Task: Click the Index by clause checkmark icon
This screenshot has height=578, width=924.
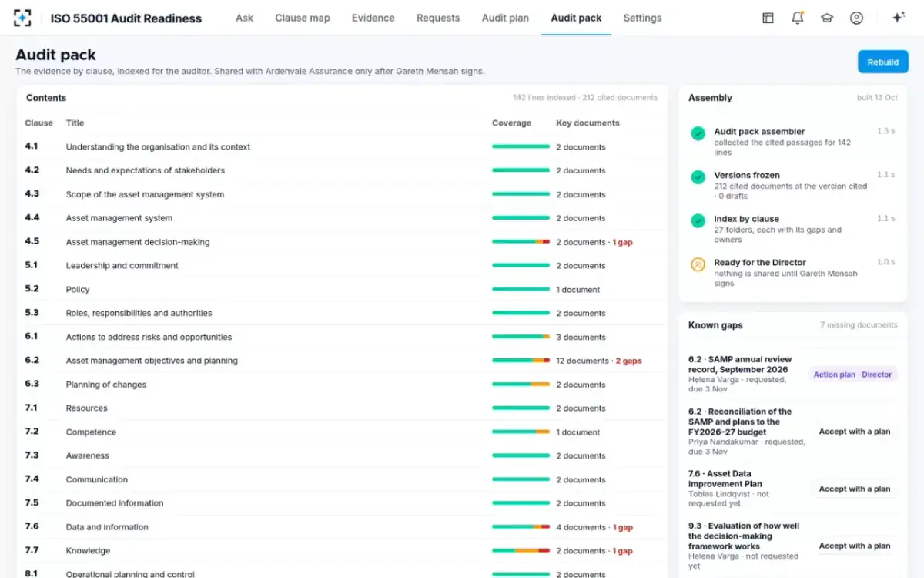Action: coord(698,221)
